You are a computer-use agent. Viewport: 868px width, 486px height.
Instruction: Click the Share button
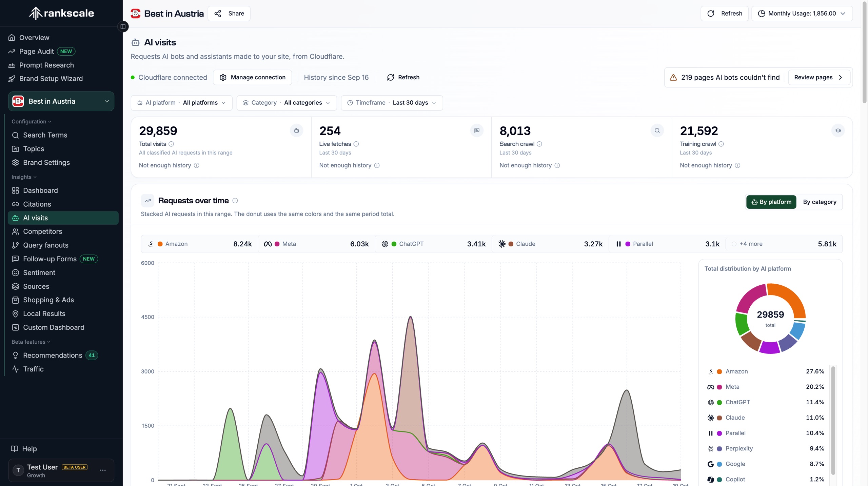pos(229,14)
